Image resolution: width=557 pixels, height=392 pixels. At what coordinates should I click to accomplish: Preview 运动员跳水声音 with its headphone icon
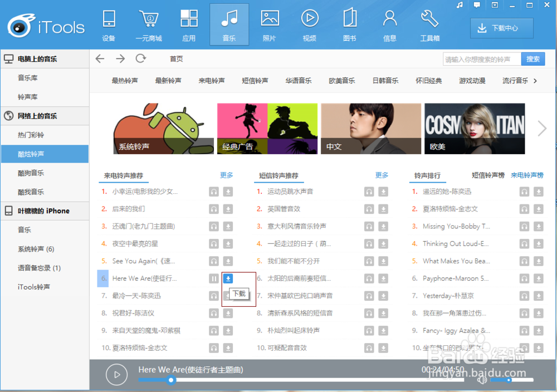point(369,192)
